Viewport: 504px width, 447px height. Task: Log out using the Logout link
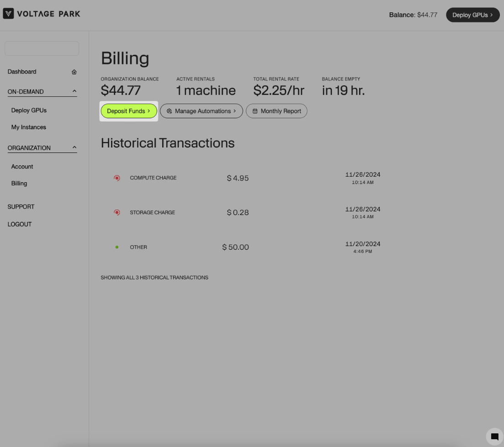(20, 225)
